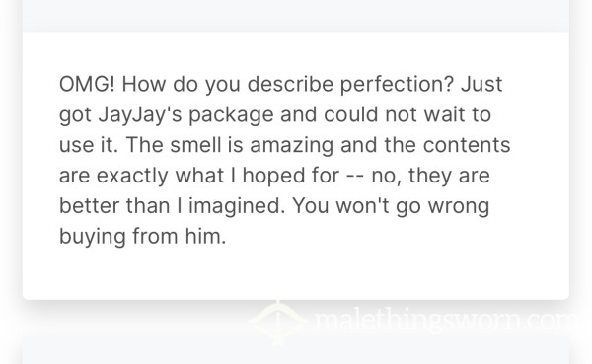Screen dimensions: 592x364
Task: Click the word "could" in the review
Action: pos(350,114)
